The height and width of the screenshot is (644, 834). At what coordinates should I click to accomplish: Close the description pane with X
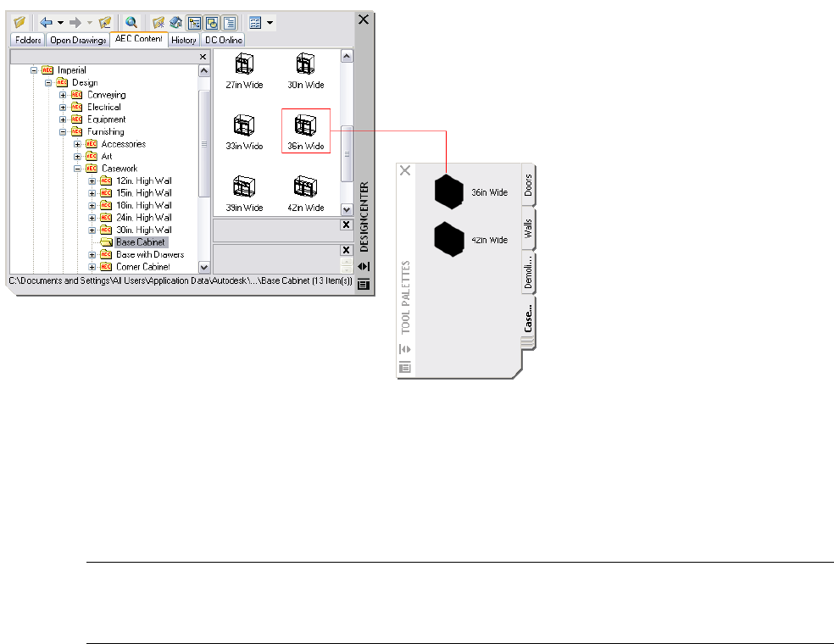coord(346,250)
